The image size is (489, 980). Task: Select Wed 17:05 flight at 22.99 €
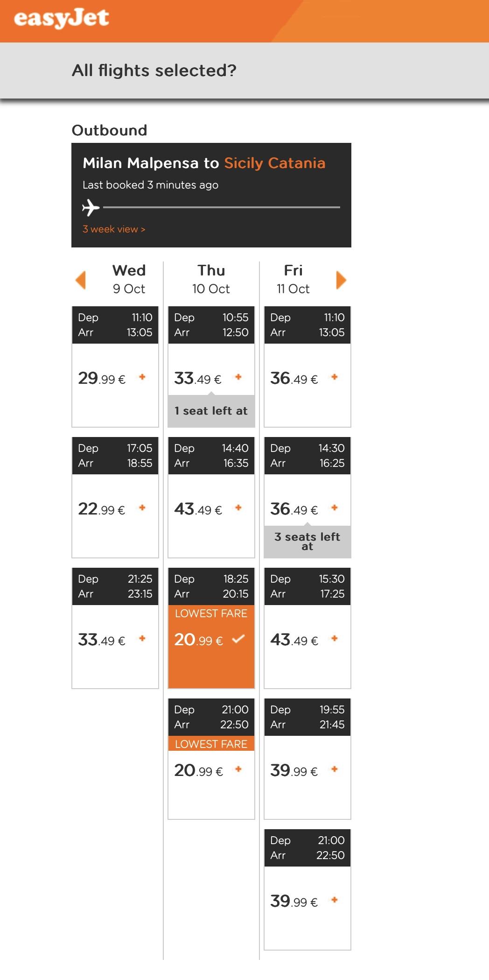tap(115, 497)
